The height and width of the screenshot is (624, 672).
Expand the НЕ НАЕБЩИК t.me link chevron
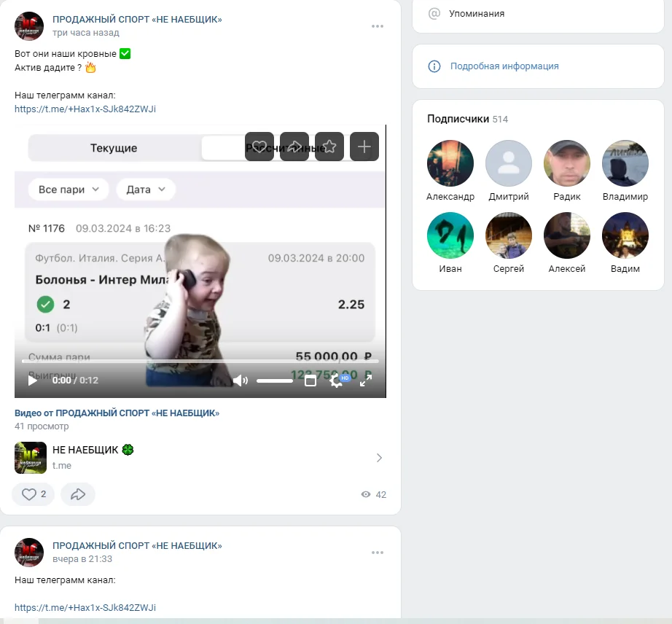click(379, 458)
